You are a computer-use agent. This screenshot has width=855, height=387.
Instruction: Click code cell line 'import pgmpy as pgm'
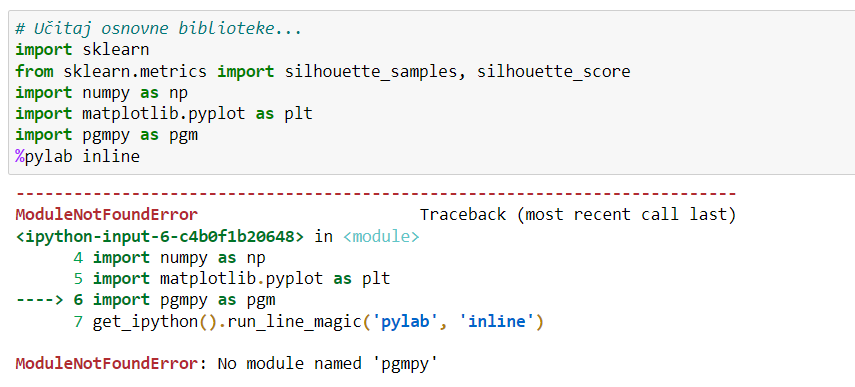click(106, 135)
